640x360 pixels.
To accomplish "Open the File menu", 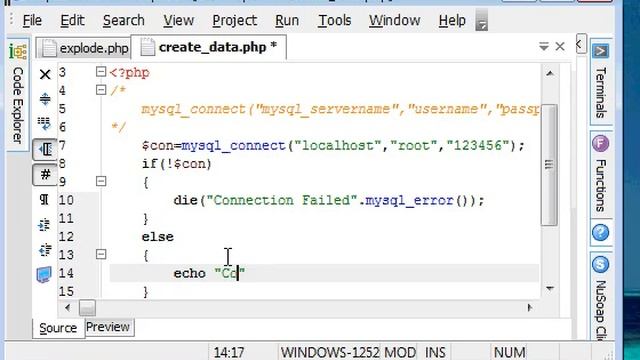I will pos(32,20).
